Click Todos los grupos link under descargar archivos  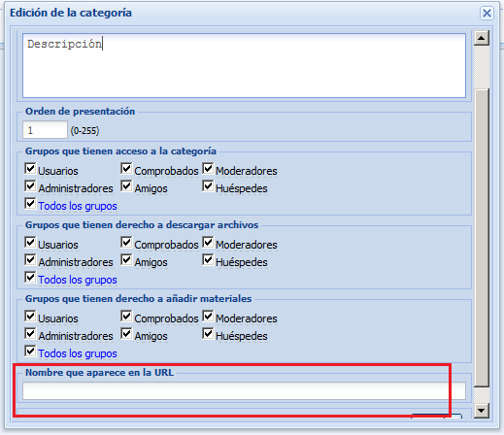pos(78,280)
